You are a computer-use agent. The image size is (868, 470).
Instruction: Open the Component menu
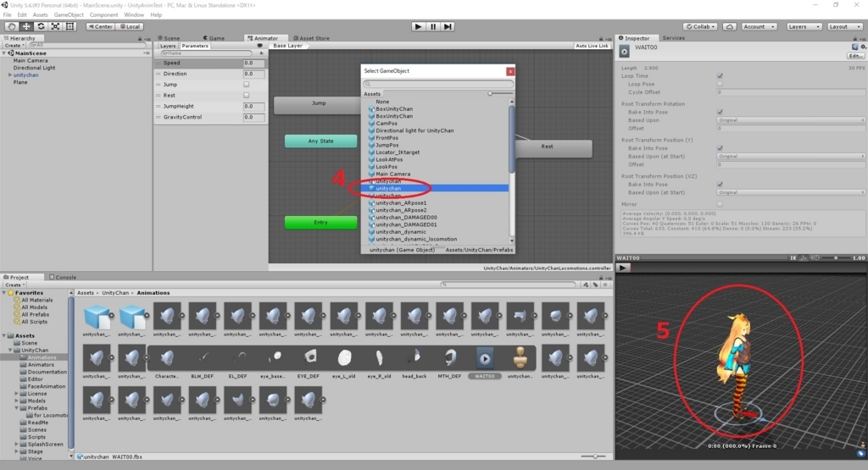[x=103, y=15]
